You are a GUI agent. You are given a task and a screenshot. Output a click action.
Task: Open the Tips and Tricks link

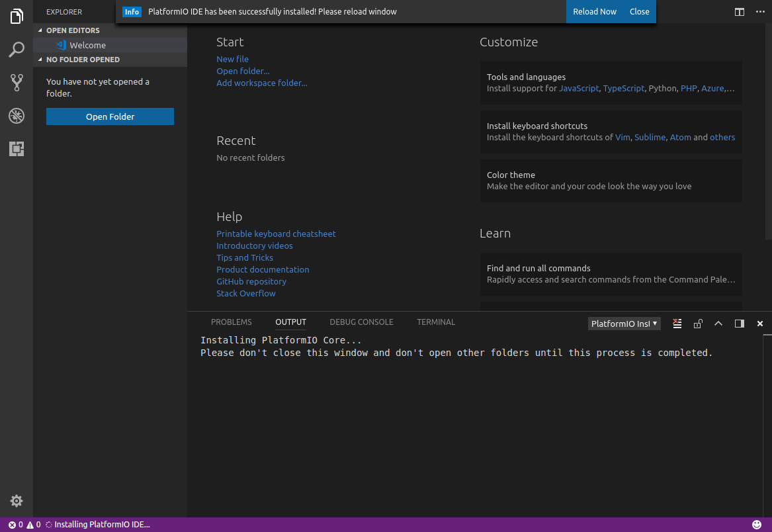[x=244, y=257]
